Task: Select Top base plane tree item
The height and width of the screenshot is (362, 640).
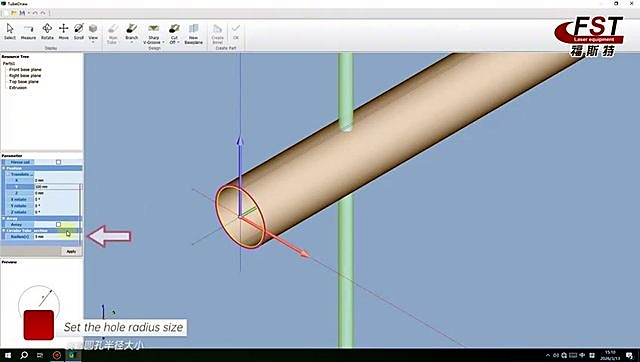Action: [x=24, y=82]
